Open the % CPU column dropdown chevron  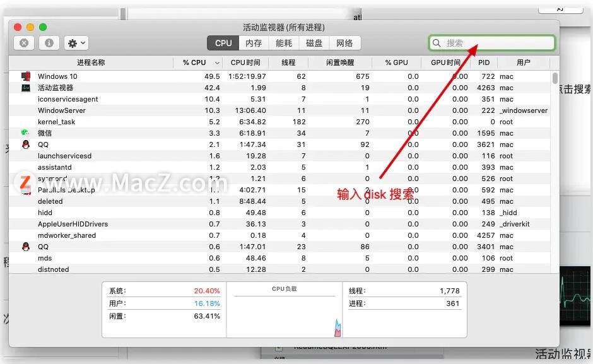click(217, 62)
